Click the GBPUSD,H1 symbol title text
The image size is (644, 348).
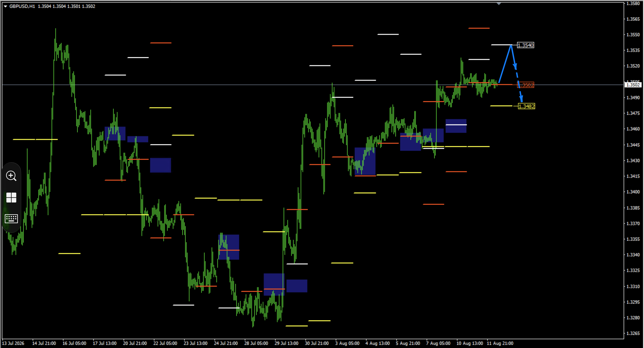[22, 6]
